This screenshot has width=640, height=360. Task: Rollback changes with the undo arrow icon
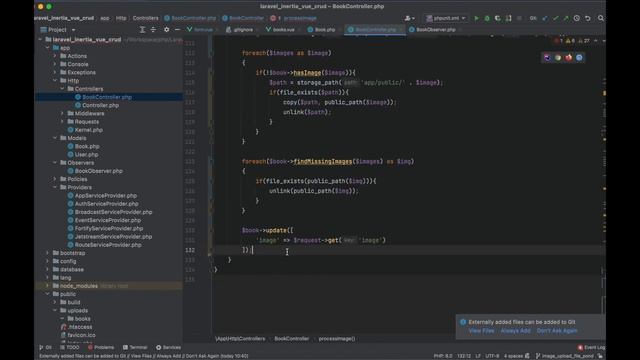[x=588, y=18]
